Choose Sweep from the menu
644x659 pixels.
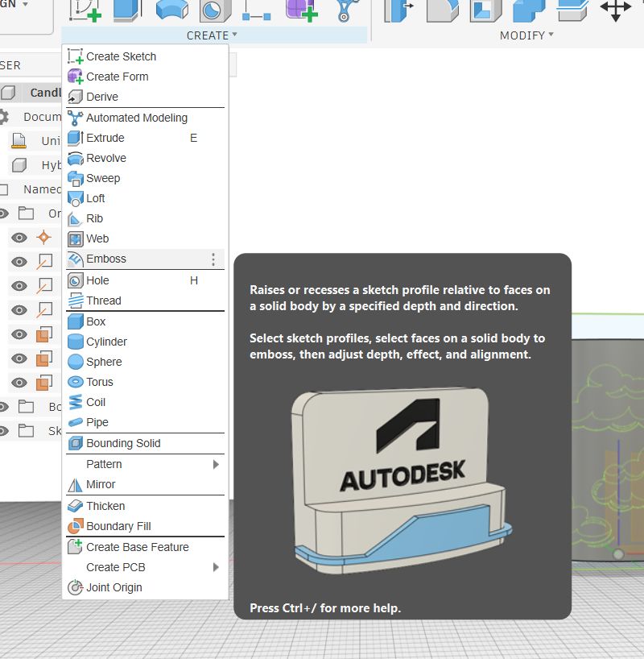(145, 178)
